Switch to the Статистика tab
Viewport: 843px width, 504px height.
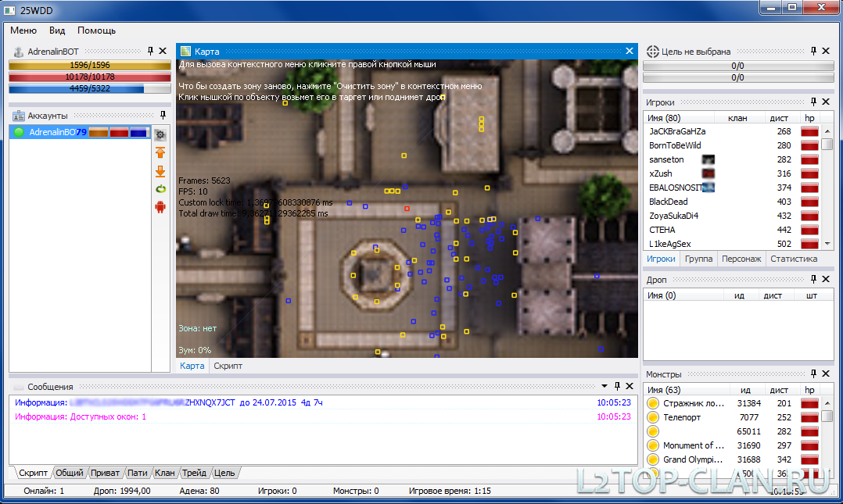point(794,259)
